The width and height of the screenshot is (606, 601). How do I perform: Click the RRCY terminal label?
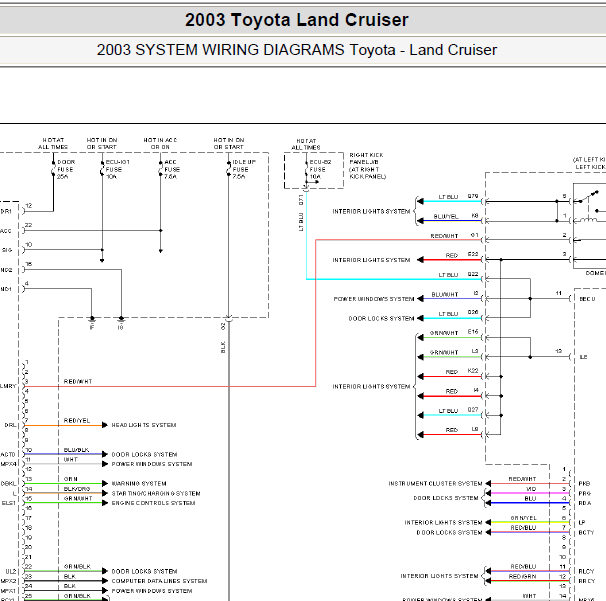(x=586, y=581)
